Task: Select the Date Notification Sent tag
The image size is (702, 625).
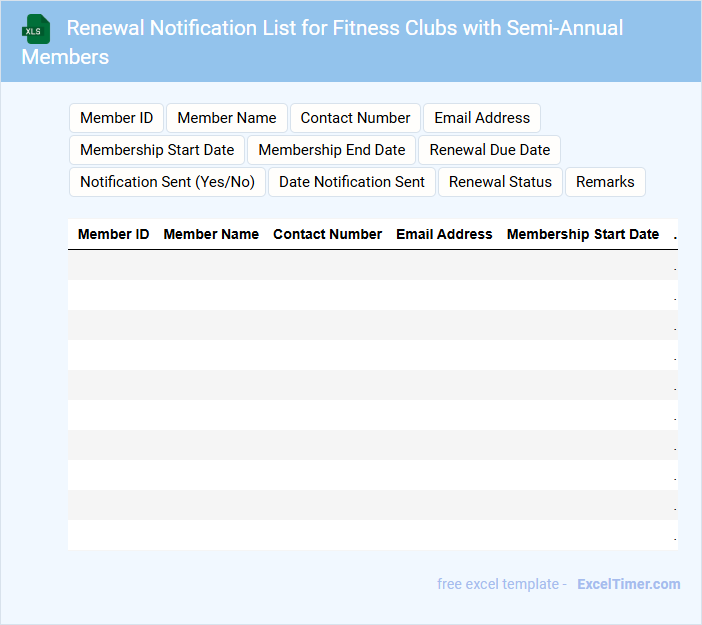Action: tap(352, 182)
